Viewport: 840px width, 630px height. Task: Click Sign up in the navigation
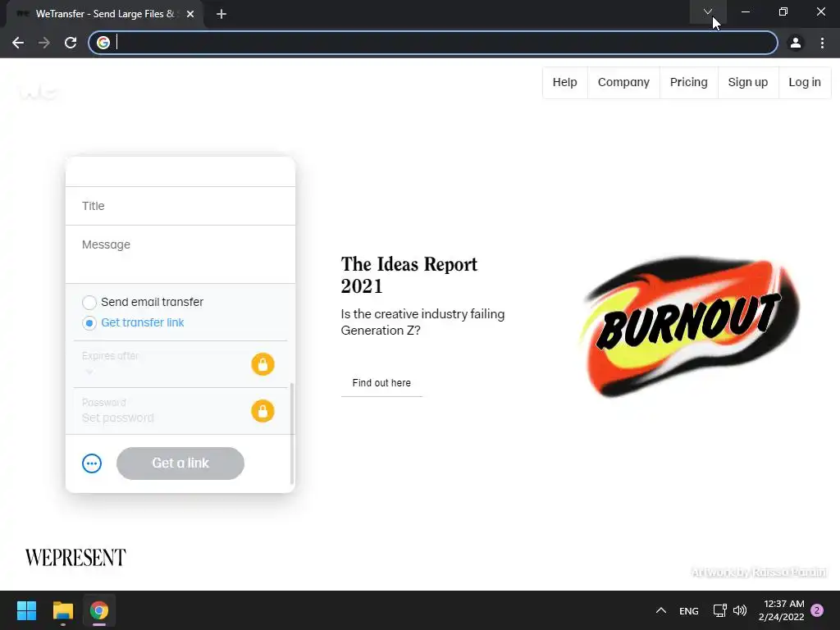point(748,83)
